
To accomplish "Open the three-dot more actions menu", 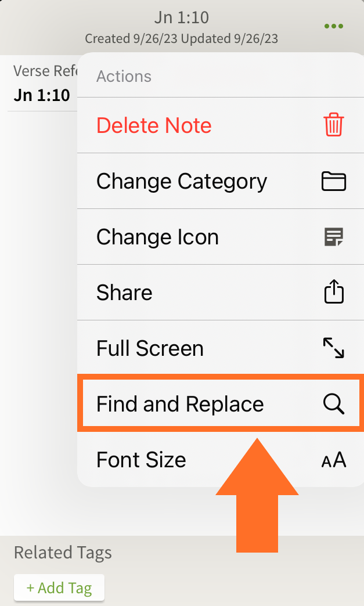I will (334, 26).
